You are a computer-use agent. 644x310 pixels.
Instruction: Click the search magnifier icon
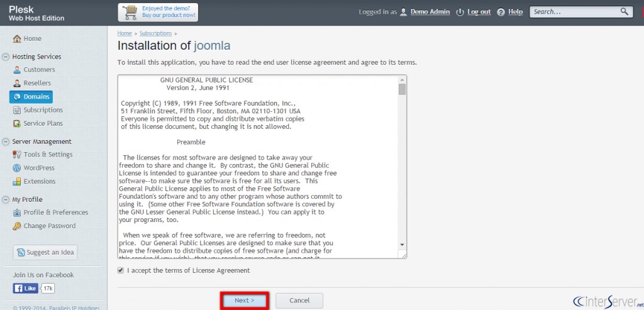[x=625, y=11]
